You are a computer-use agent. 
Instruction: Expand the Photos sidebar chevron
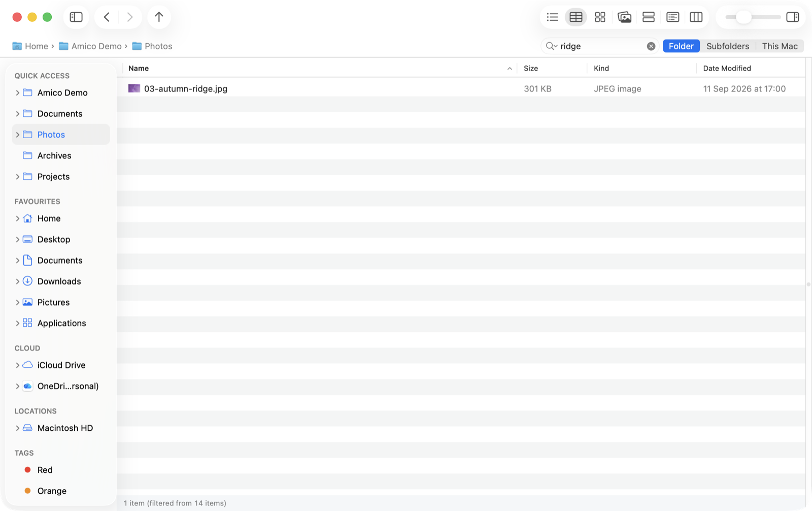(18, 135)
